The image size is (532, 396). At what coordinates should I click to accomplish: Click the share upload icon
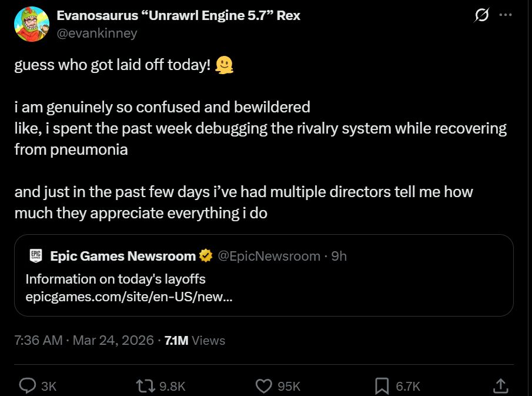pyautogui.click(x=500, y=385)
